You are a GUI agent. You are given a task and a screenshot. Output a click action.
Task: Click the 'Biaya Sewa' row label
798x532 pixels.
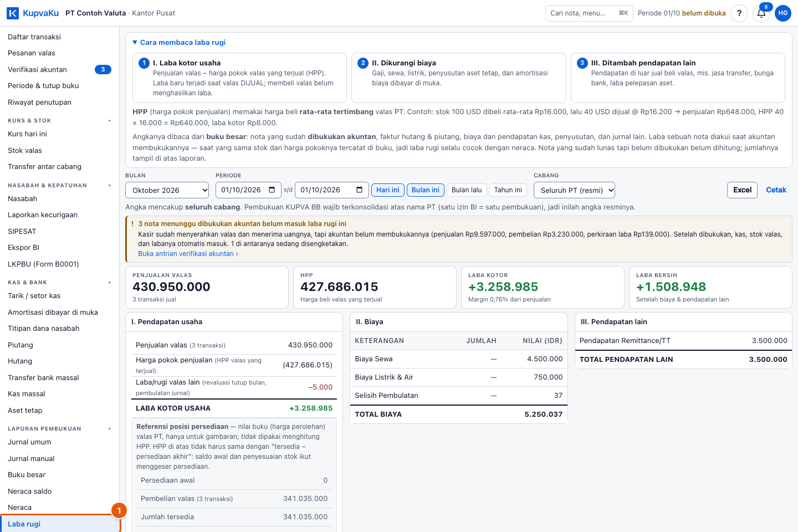374,359
